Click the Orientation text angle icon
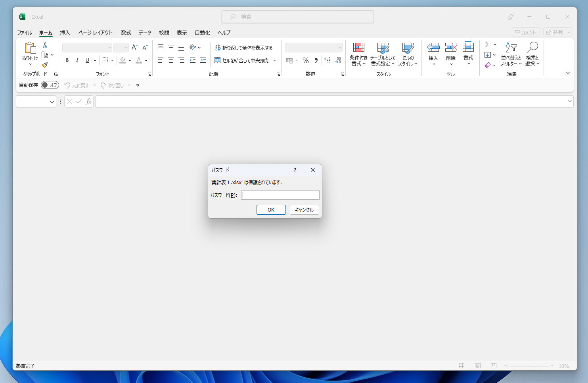588x383 pixels. coord(193,48)
